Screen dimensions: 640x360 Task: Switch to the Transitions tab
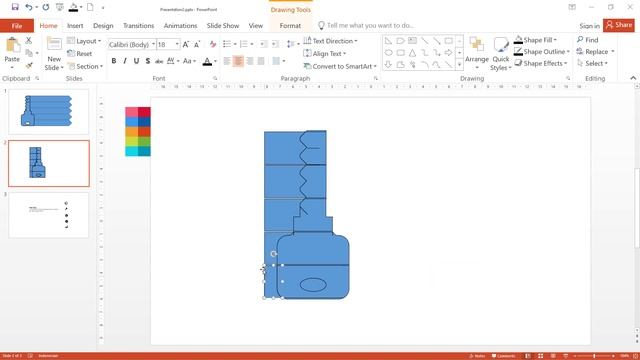[139, 26]
